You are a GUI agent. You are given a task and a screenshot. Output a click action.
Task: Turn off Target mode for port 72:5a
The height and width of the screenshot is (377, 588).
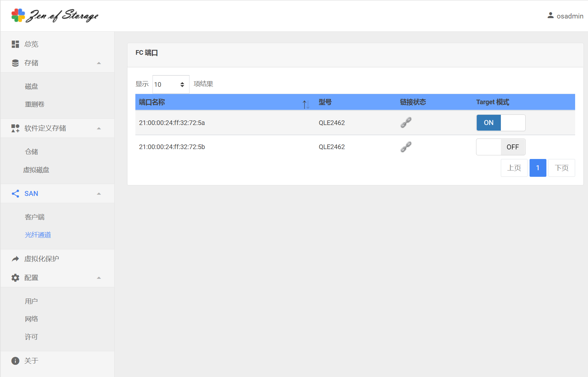click(x=501, y=123)
